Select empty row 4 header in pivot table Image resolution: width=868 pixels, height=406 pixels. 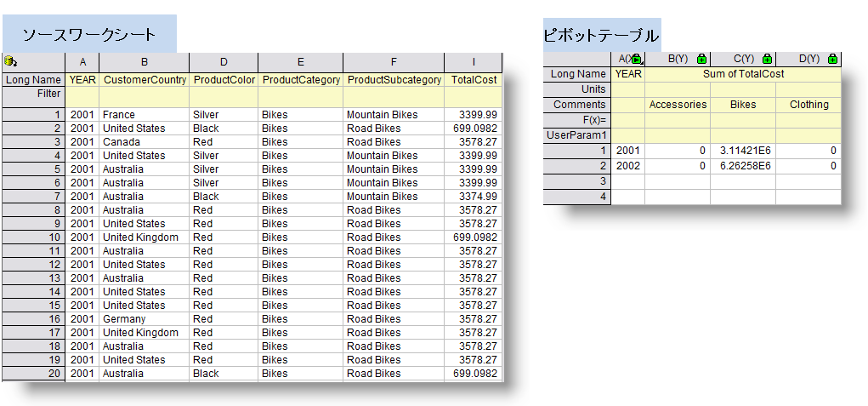pos(577,196)
